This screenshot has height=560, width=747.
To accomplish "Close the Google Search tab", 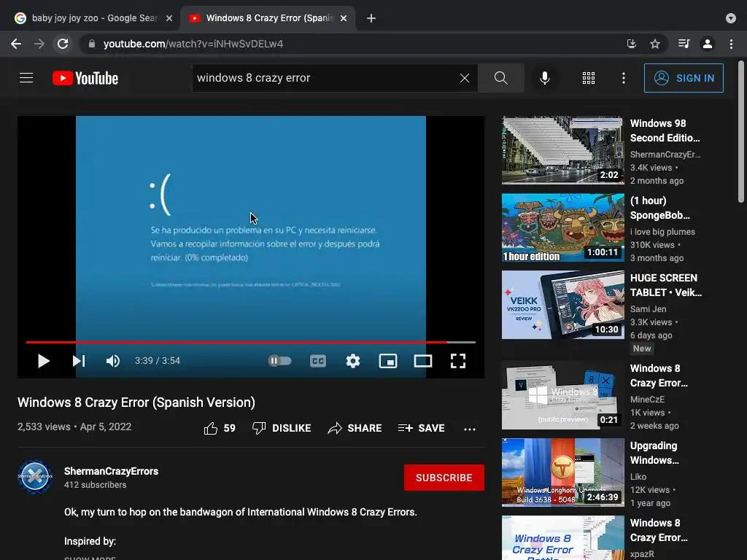I will coord(169,18).
